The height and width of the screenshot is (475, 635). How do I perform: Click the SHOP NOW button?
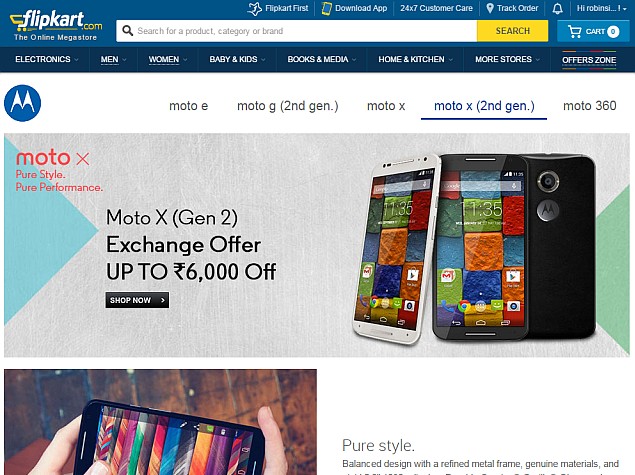tap(137, 300)
